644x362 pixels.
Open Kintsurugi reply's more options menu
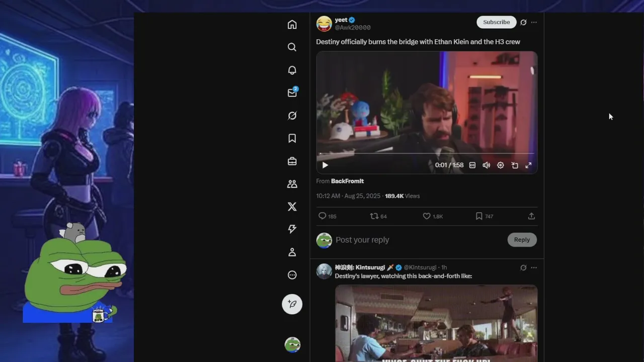coord(534,267)
